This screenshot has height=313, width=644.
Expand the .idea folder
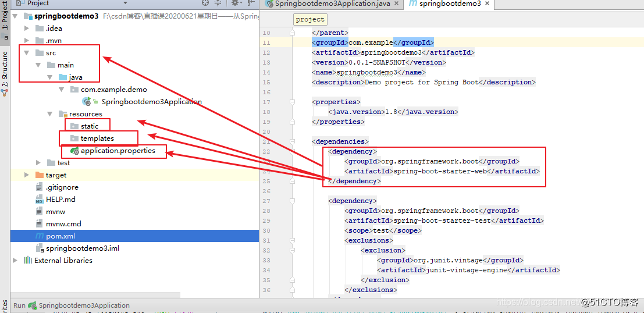point(27,29)
